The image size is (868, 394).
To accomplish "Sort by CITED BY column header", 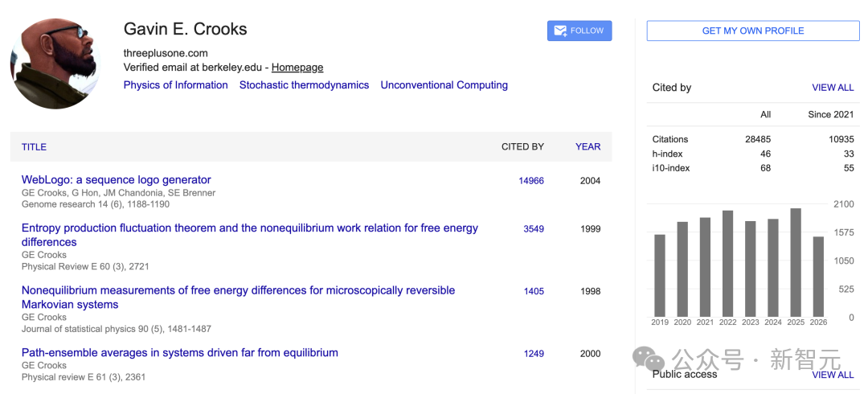I will (522, 147).
